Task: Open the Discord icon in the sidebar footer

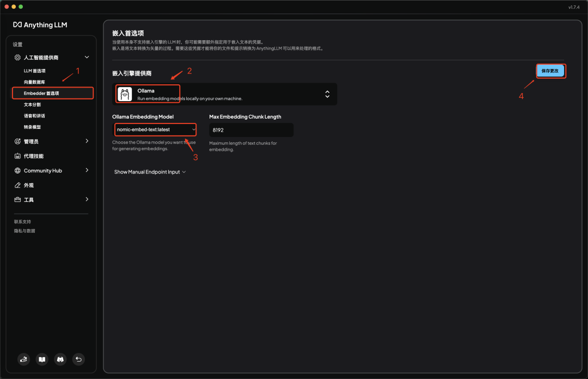Action: (60, 359)
